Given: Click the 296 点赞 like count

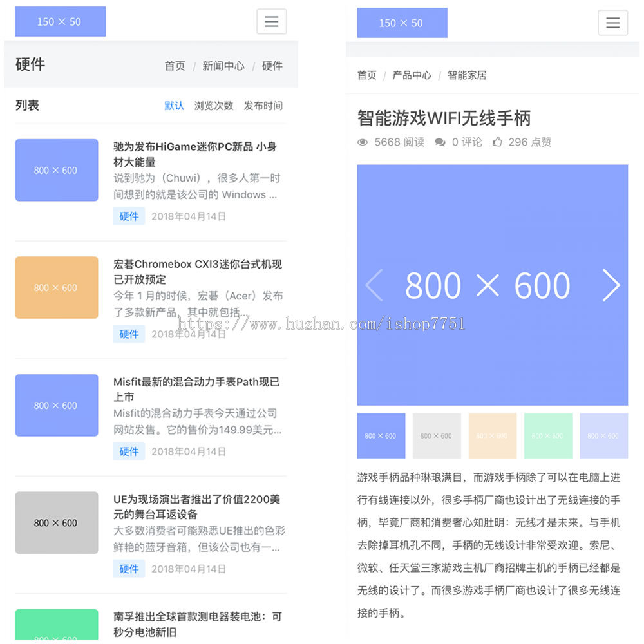Looking at the screenshot, I should tap(530, 142).
